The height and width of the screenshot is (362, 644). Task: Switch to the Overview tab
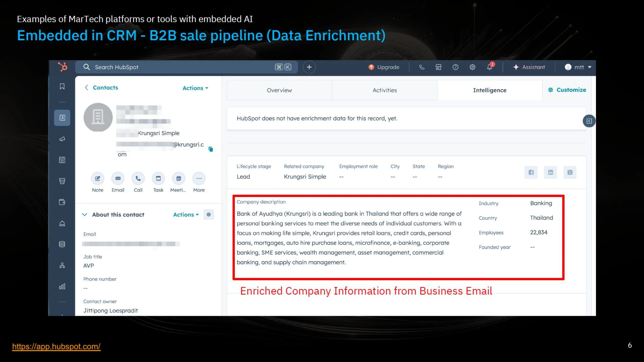(x=279, y=90)
